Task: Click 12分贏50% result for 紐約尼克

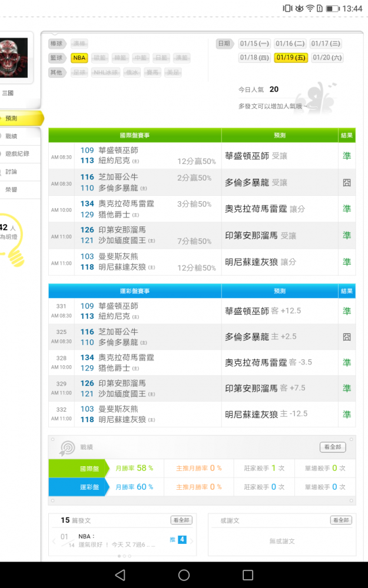Action: (x=197, y=161)
